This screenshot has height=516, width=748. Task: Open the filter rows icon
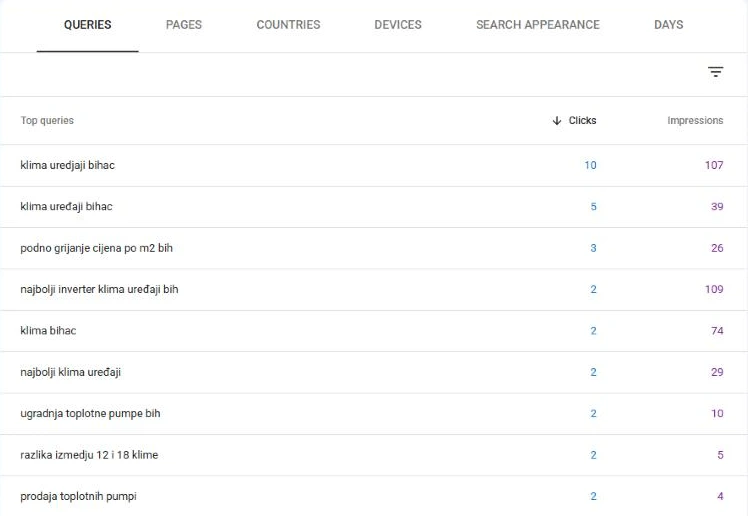715,72
